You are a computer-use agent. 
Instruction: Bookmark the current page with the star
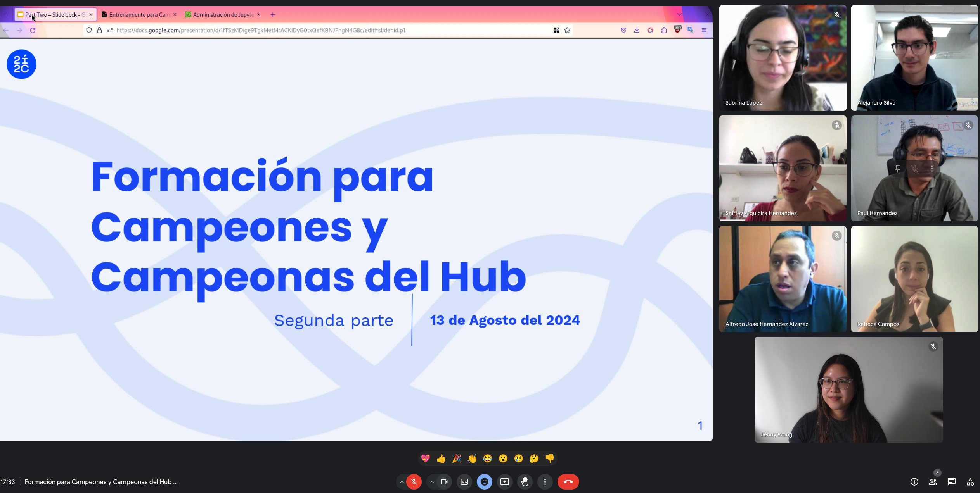(567, 30)
